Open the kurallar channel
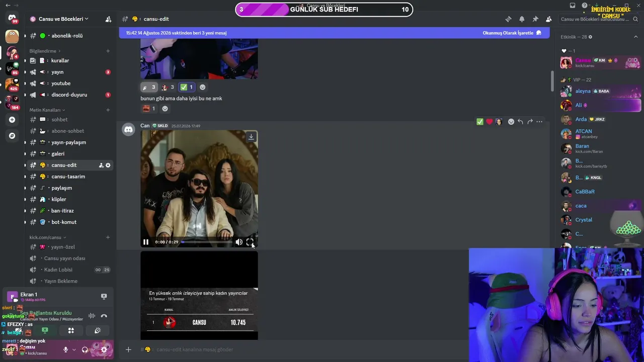Viewport: 644px width, 362px height. click(69, 60)
